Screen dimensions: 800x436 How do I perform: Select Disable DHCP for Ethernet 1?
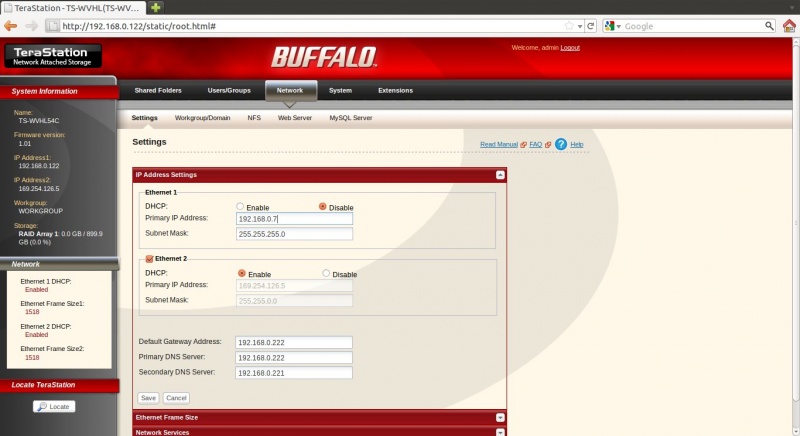click(x=322, y=207)
